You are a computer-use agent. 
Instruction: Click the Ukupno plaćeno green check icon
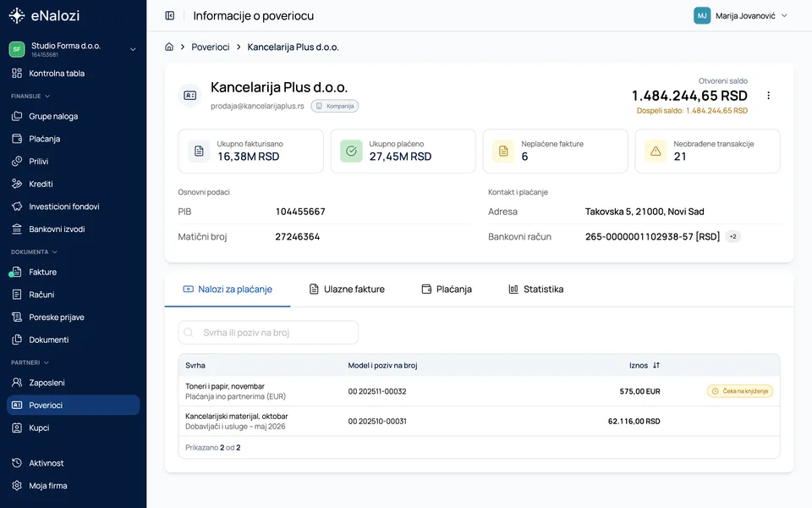point(351,151)
